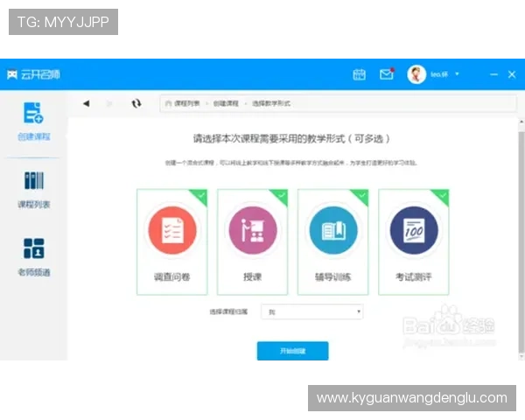Image resolution: width=525 pixels, height=420 pixels.
Task: Close the application window
Action: [x=512, y=74]
